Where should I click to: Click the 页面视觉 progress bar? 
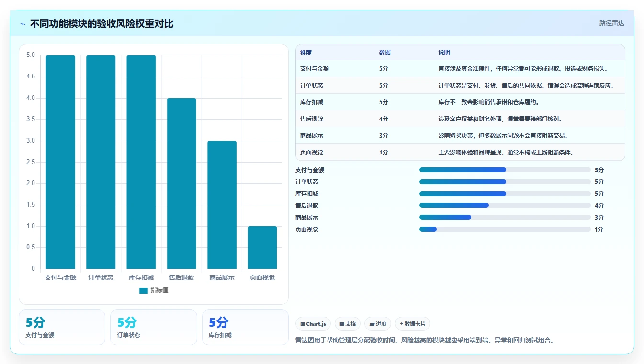tap(505, 229)
